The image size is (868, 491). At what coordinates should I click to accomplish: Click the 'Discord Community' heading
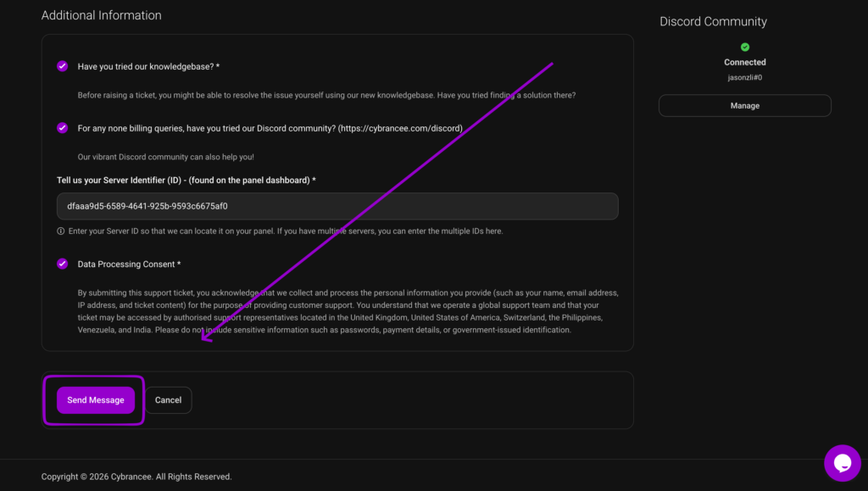click(713, 21)
